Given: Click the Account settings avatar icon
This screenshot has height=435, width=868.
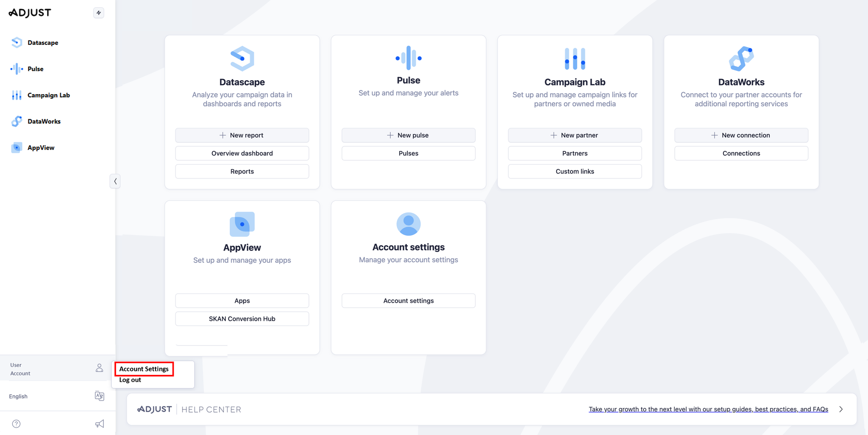Looking at the screenshot, I should (x=409, y=224).
